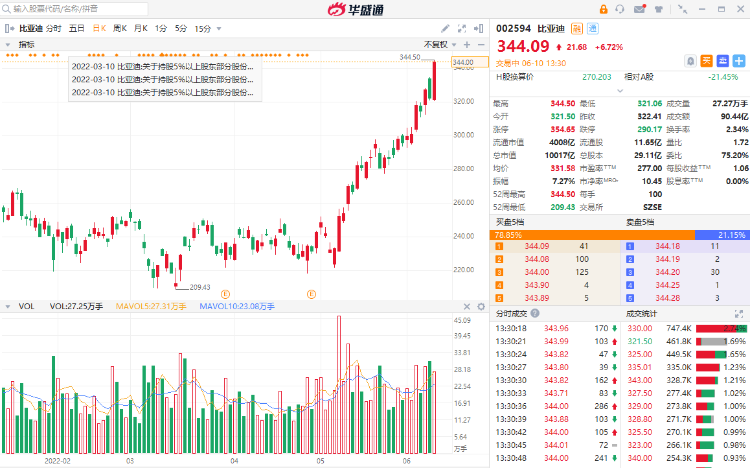
Task: Click the H股换算价 270.203 value
Action: [x=596, y=77]
